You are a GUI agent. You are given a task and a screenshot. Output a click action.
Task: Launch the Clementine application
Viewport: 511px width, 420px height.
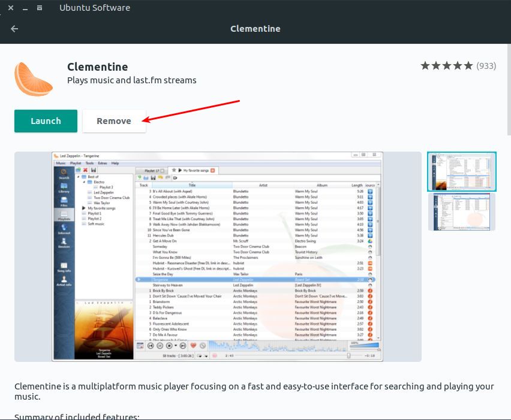[46, 121]
